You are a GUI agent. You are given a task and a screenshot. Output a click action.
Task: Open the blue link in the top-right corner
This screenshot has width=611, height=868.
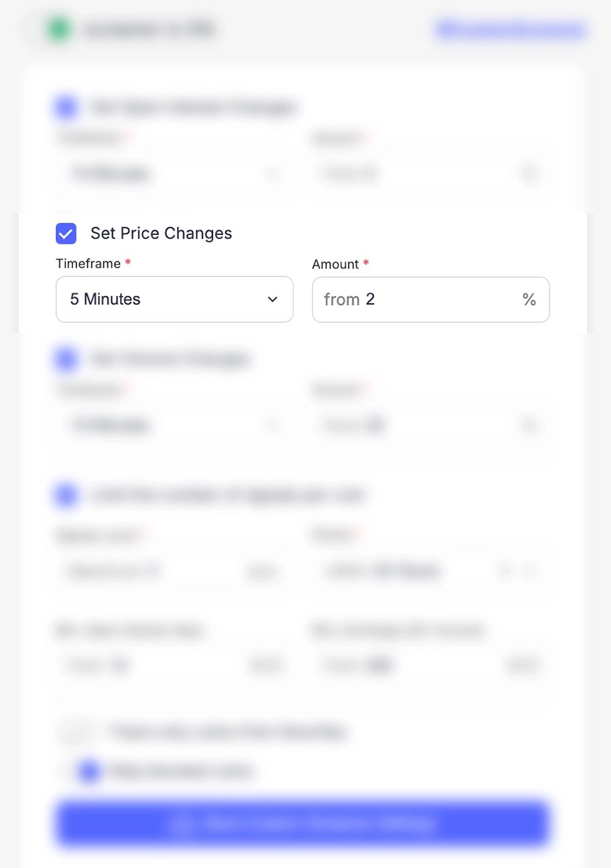click(x=511, y=29)
